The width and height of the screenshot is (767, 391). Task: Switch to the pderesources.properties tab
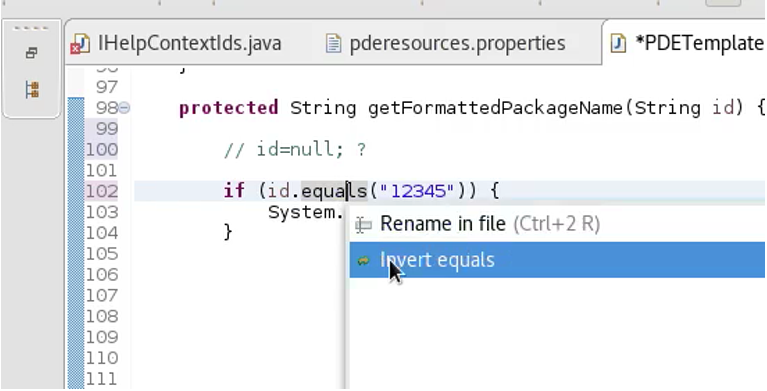457,44
